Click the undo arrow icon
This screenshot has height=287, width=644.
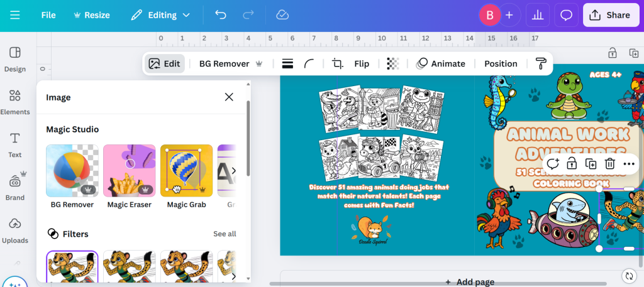pyautogui.click(x=221, y=15)
